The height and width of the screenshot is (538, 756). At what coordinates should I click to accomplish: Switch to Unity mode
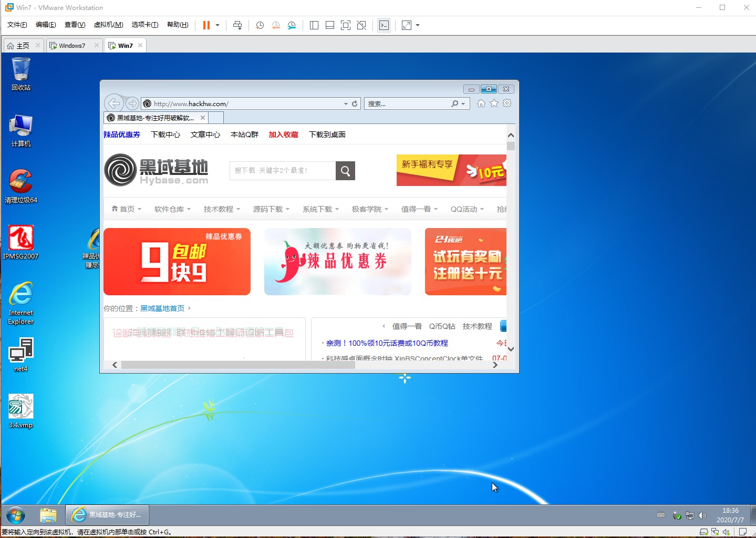361,25
